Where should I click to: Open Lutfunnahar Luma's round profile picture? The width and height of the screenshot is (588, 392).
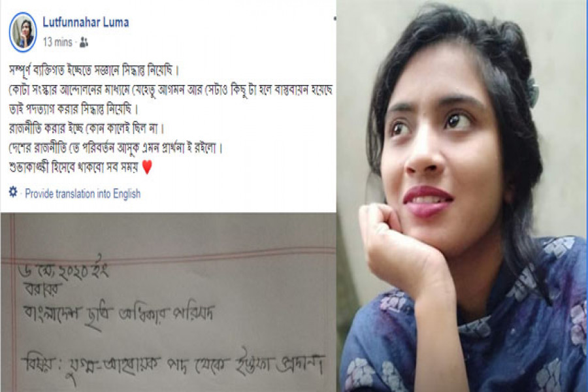pyautogui.click(x=24, y=32)
